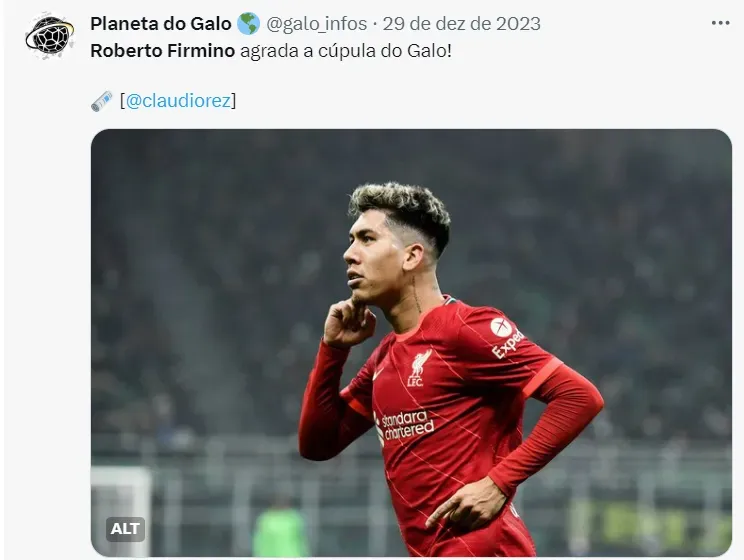The width and height of the screenshot is (744, 560).
Task: Click the ALT badge on the photo
Action: pyautogui.click(x=125, y=529)
